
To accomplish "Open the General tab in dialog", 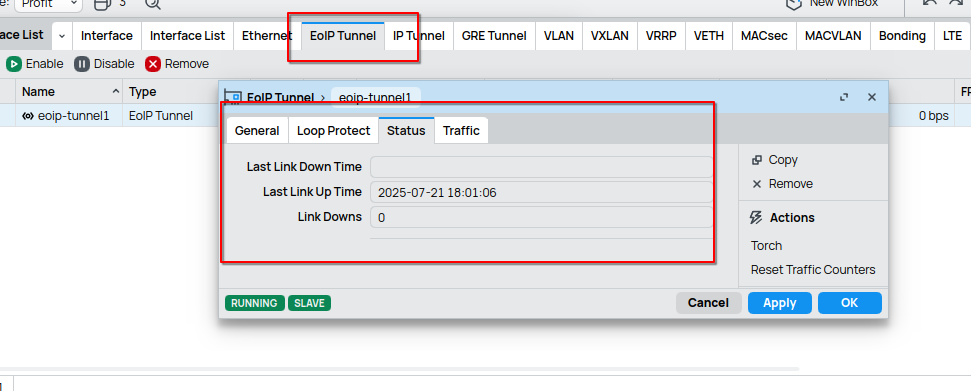I will click(x=257, y=131).
